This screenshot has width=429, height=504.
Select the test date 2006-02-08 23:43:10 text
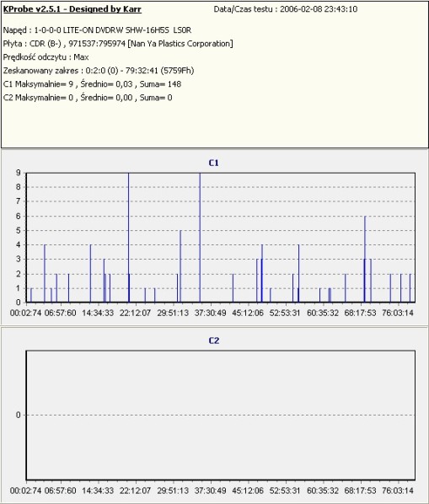(319, 9)
